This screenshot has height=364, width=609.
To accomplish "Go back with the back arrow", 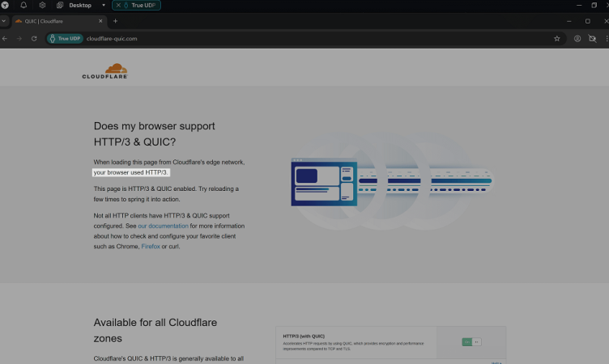I will 6,38.
